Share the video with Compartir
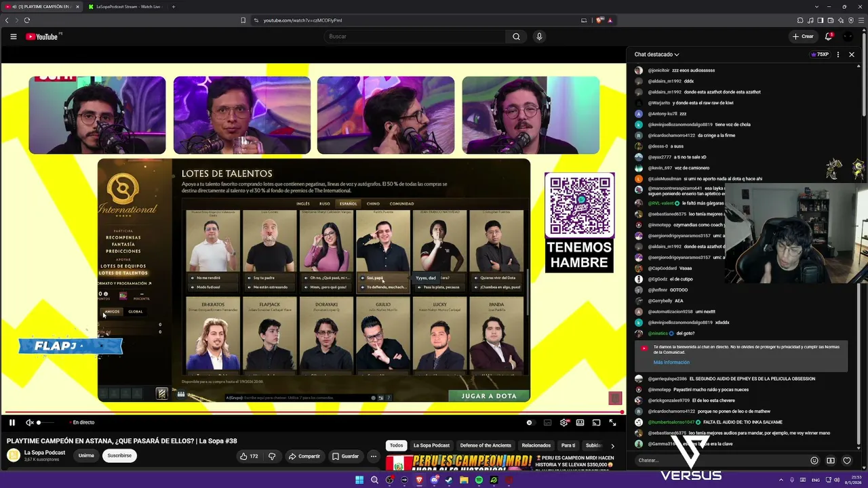 tap(304, 456)
